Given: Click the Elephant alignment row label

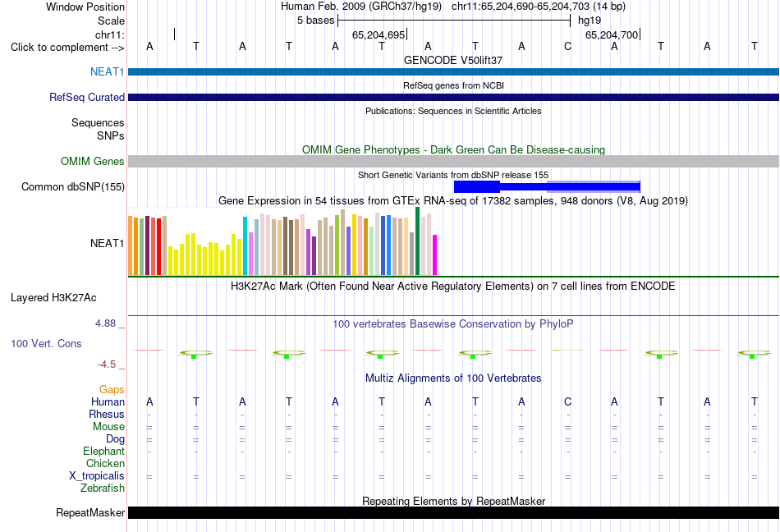Looking at the screenshot, I should click(103, 451).
